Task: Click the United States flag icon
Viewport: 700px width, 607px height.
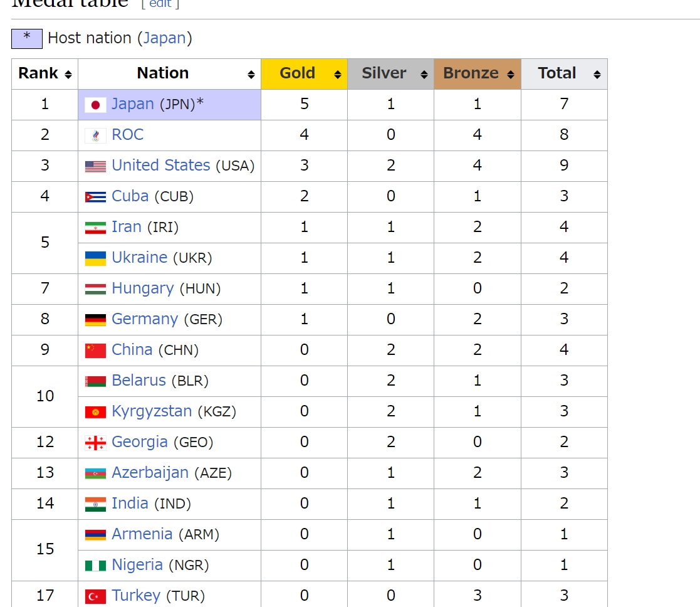Action: [x=95, y=167]
